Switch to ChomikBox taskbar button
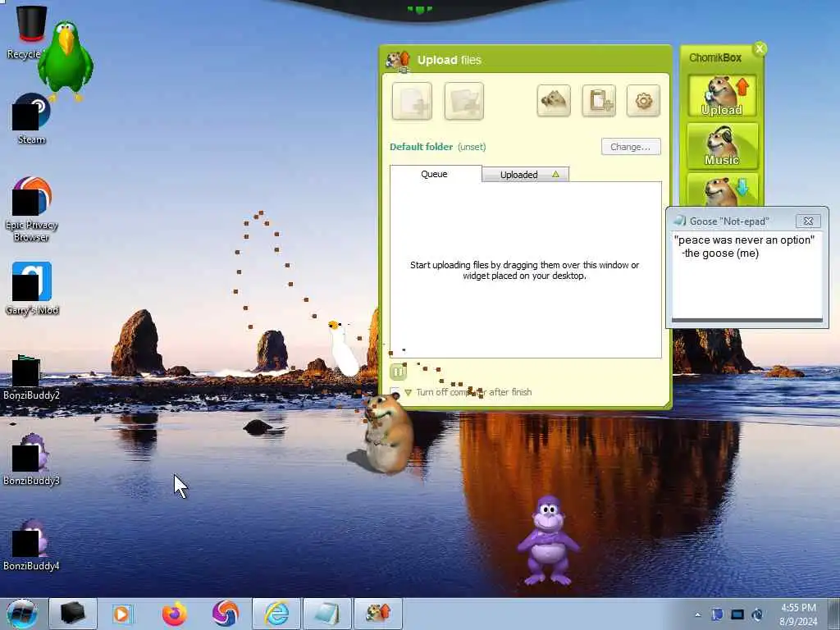Viewport: 840px width, 630px height. [377, 614]
